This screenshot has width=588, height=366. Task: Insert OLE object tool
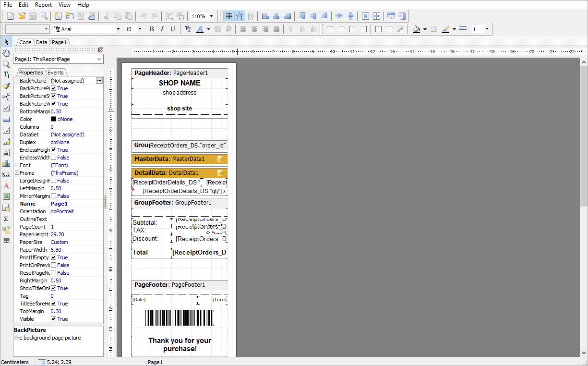click(x=6, y=174)
